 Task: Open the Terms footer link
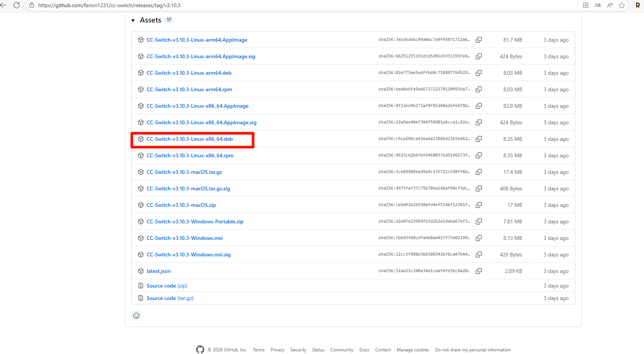(258, 349)
